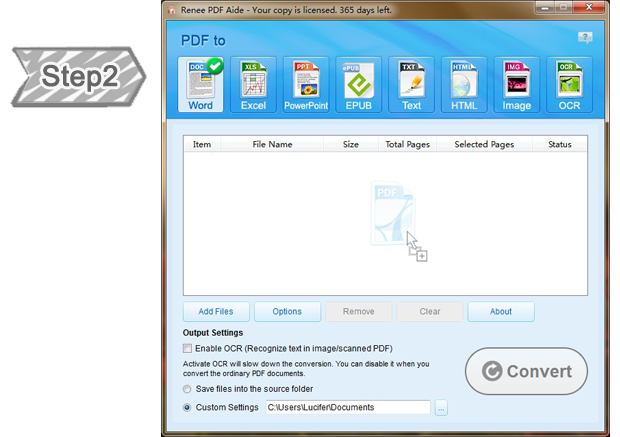Viewport: 620px width, 437px height.
Task: Select the Word output format icon
Action: pyautogui.click(x=201, y=84)
